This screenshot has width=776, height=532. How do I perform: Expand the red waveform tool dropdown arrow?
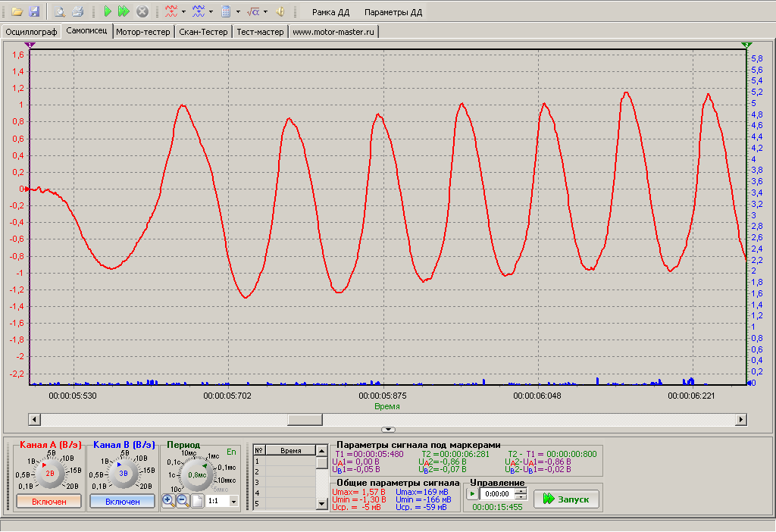point(183,11)
